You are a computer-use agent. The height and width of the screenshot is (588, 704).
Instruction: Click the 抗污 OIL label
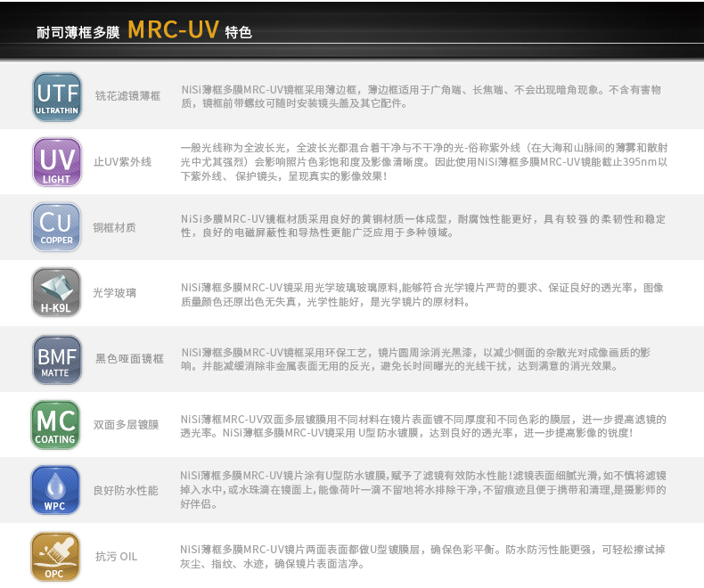coord(116,557)
